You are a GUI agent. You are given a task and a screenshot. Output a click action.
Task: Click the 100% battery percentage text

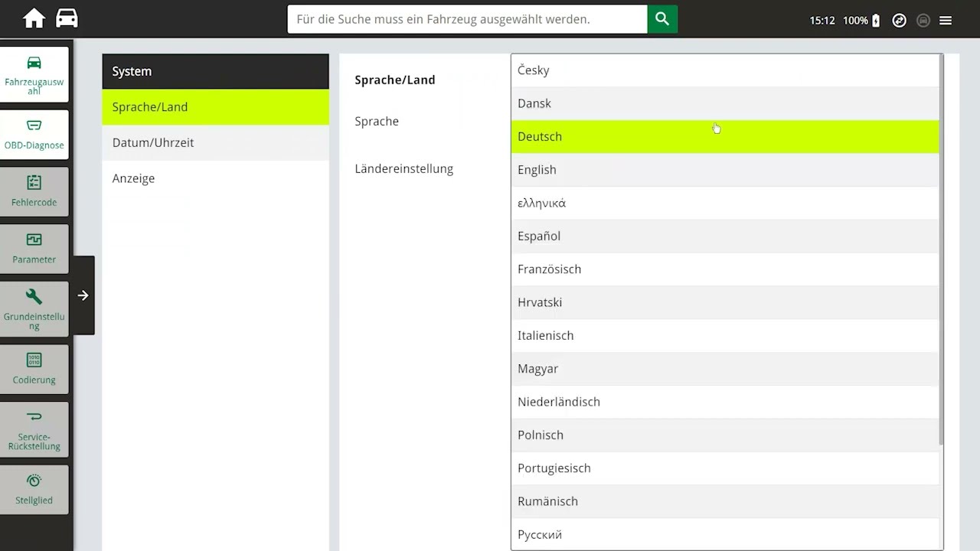coord(855,21)
